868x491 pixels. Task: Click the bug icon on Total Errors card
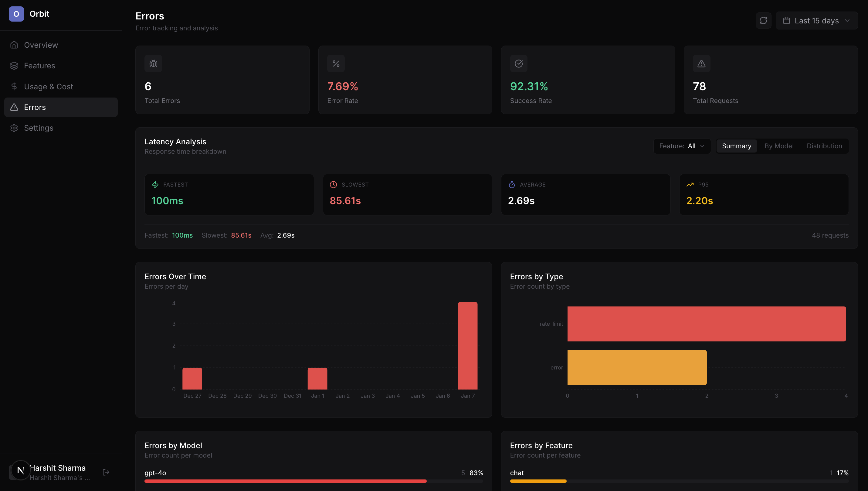[153, 64]
